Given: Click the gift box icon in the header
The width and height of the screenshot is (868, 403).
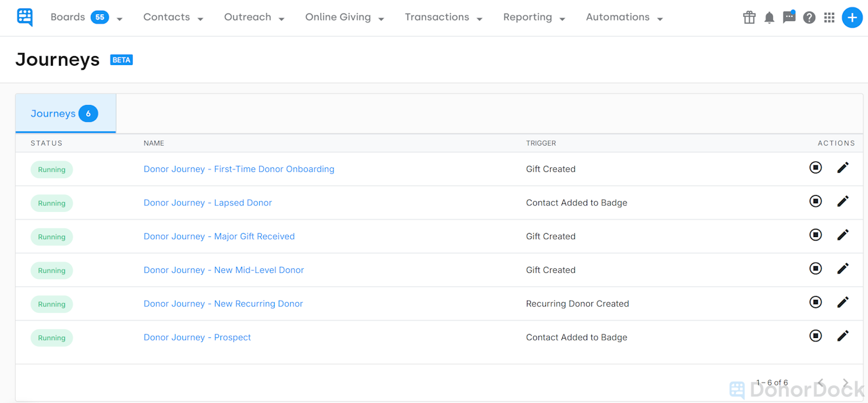Looking at the screenshot, I should [749, 17].
